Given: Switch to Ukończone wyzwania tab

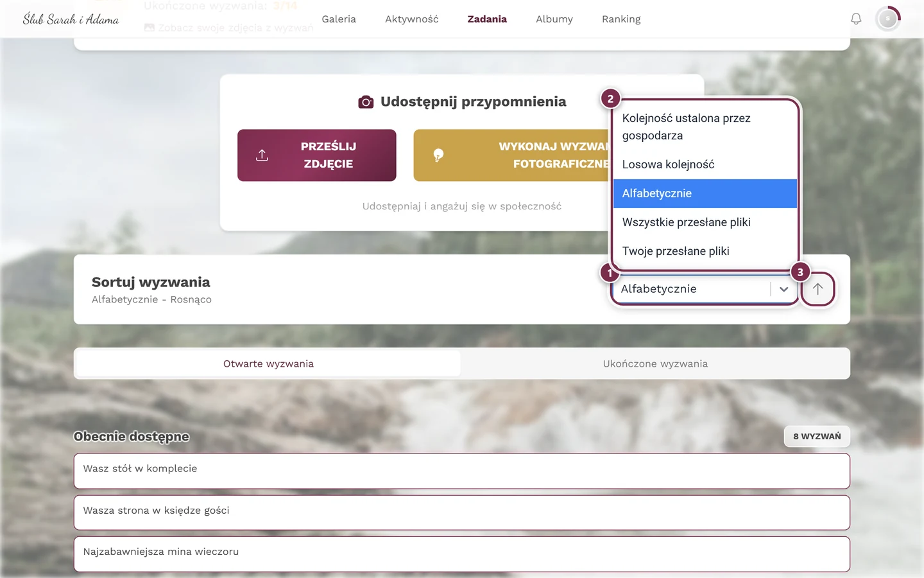Looking at the screenshot, I should tap(655, 363).
